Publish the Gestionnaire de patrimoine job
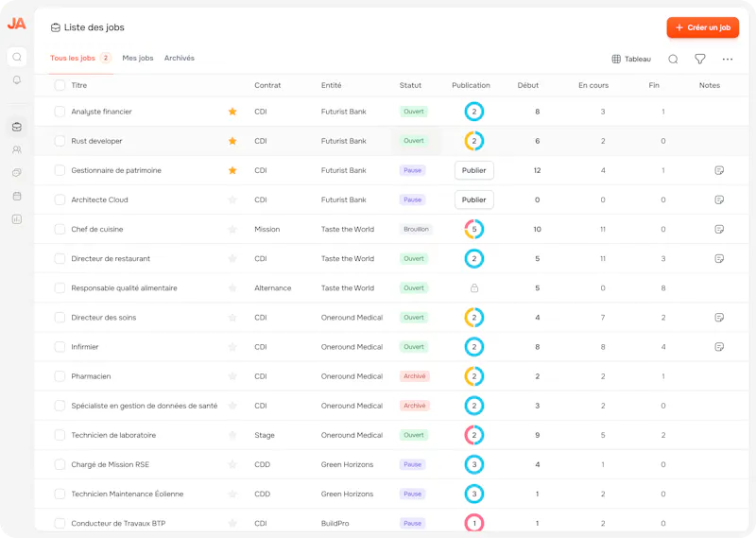 (474, 170)
